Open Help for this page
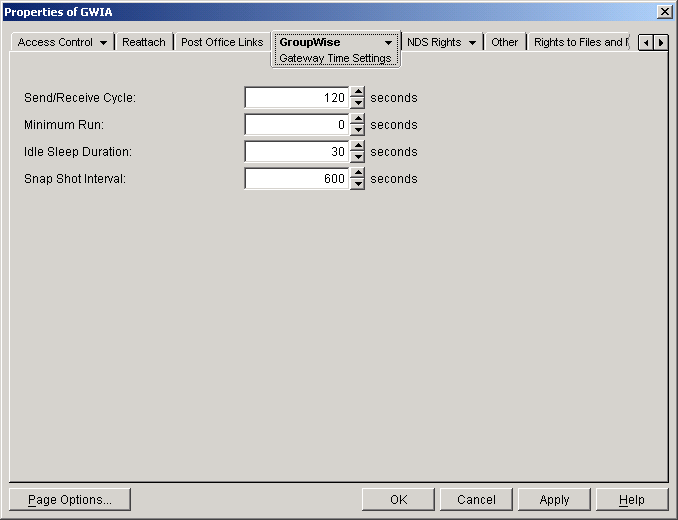The image size is (678, 520). (x=632, y=500)
